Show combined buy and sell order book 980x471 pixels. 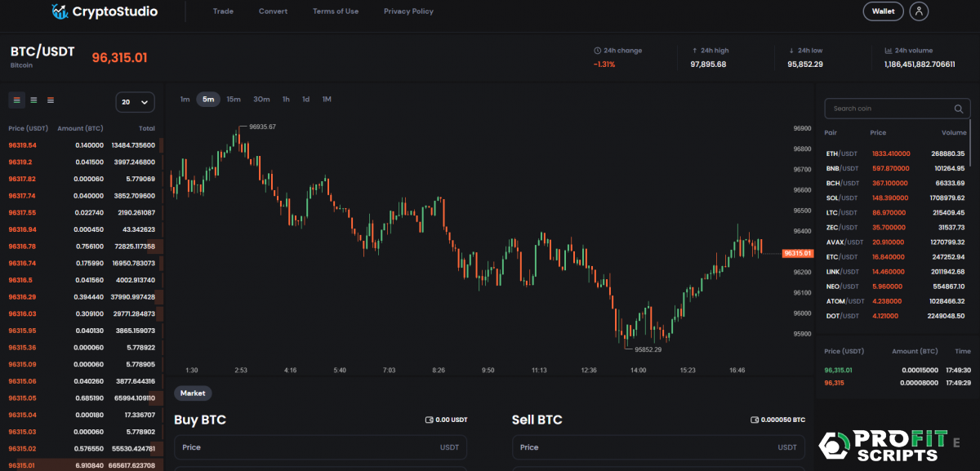click(x=16, y=100)
